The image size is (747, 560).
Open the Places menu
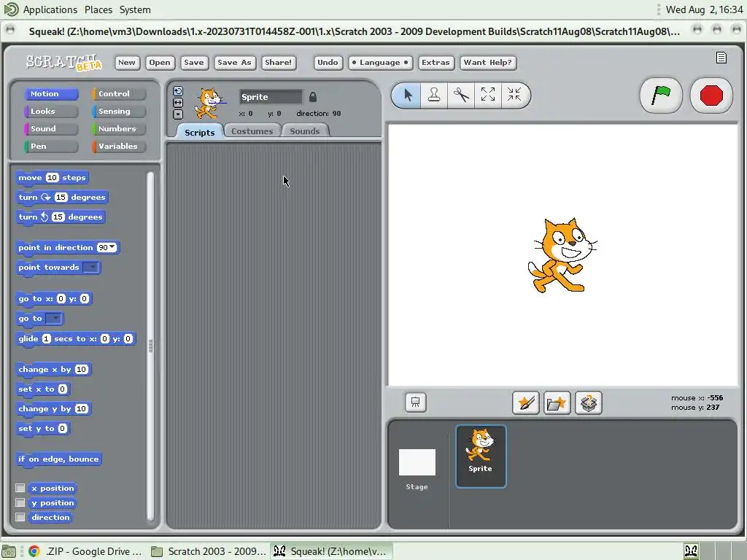(x=98, y=9)
